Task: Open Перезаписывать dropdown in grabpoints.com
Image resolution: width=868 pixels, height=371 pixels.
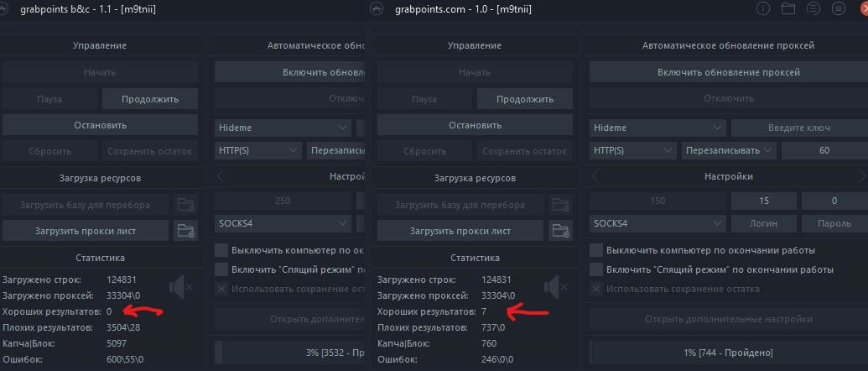Action: tap(729, 150)
